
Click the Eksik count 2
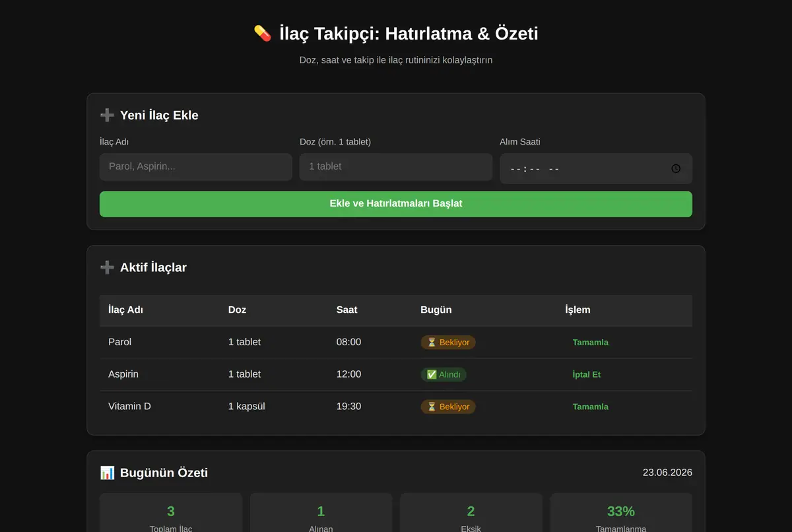(x=471, y=511)
